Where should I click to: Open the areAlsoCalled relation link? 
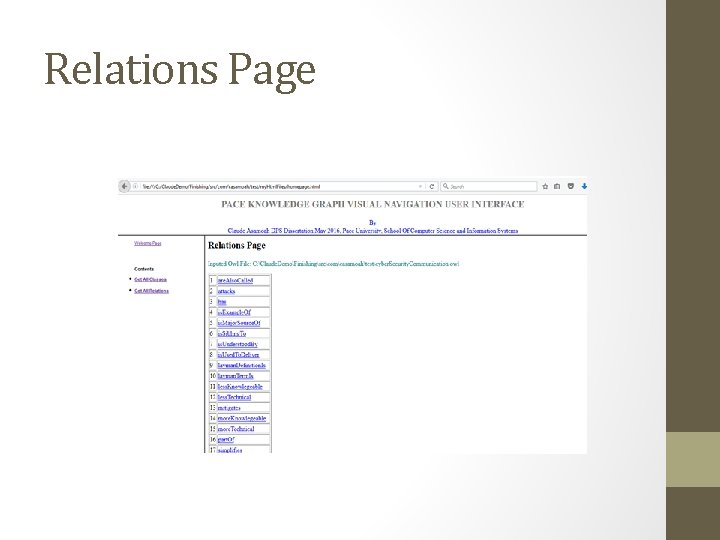[235, 281]
